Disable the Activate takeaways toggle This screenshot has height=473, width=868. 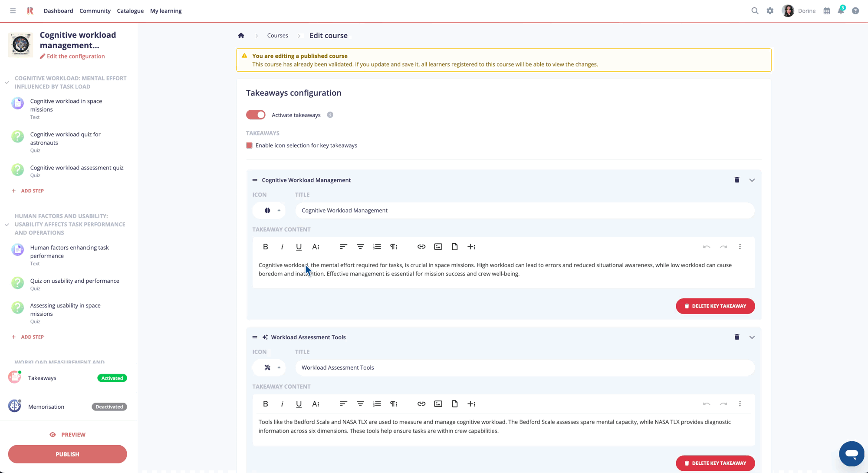coord(256,115)
